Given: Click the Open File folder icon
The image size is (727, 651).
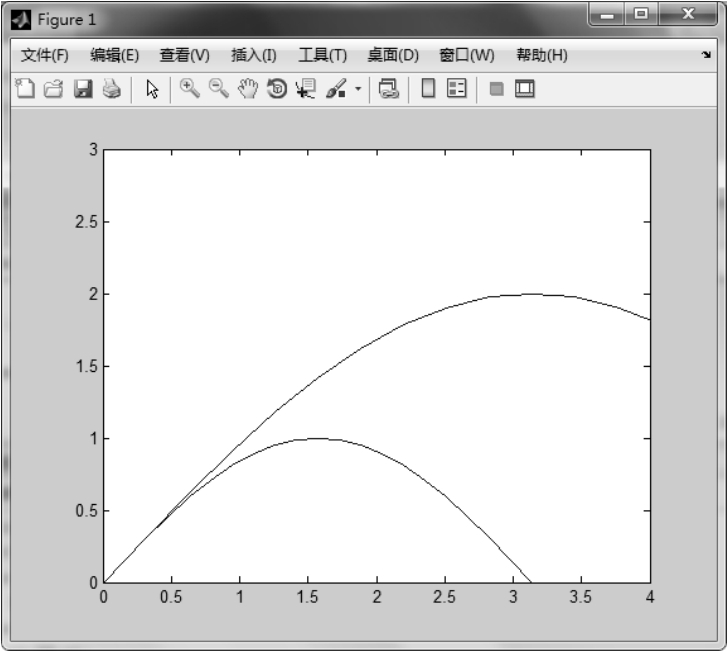Looking at the screenshot, I should click(x=54, y=89).
